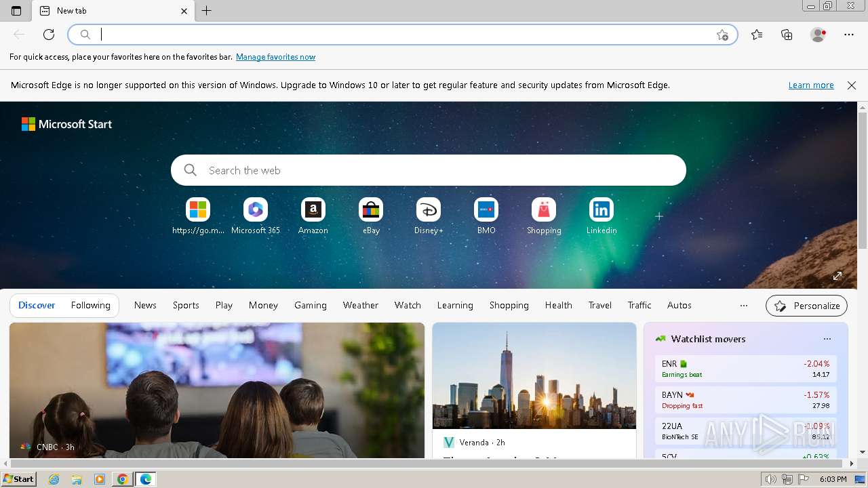Open the Settings and more ellipsis menu
868x488 pixels.
(x=849, y=35)
